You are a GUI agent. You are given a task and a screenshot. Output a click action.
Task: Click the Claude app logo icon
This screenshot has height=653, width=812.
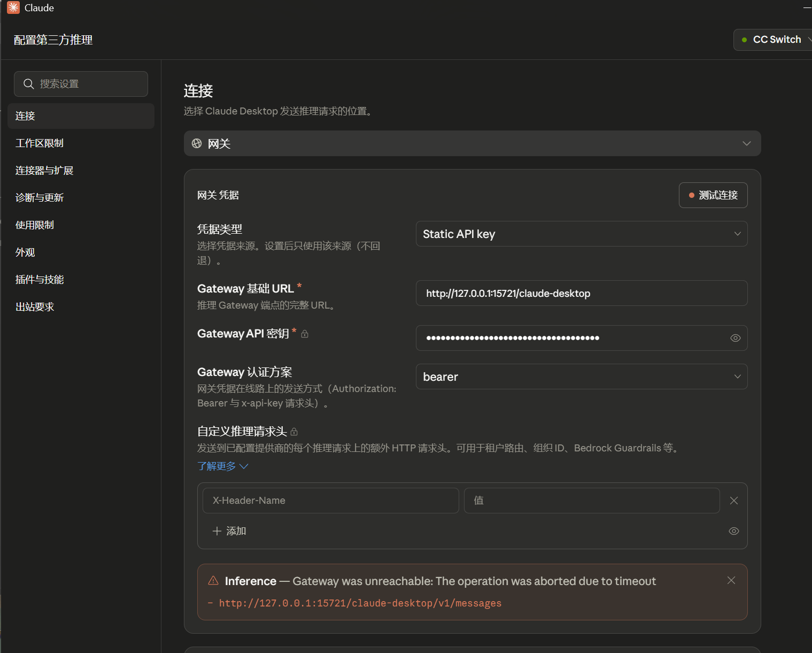(13, 7)
